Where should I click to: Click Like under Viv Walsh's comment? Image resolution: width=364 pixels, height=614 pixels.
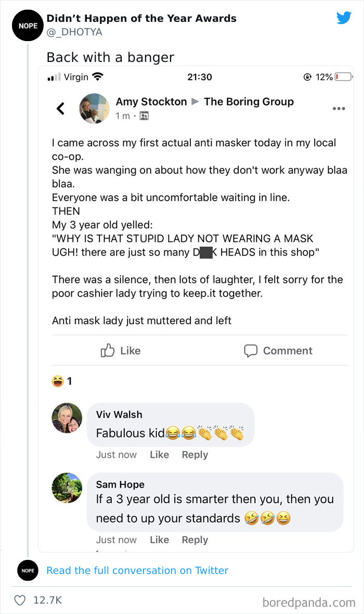point(159,454)
